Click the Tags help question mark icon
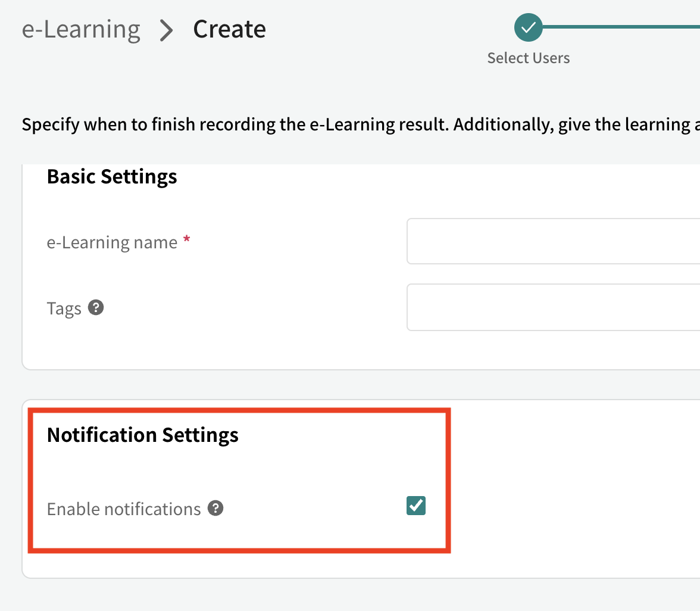The image size is (700, 611). [x=95, y=307]
